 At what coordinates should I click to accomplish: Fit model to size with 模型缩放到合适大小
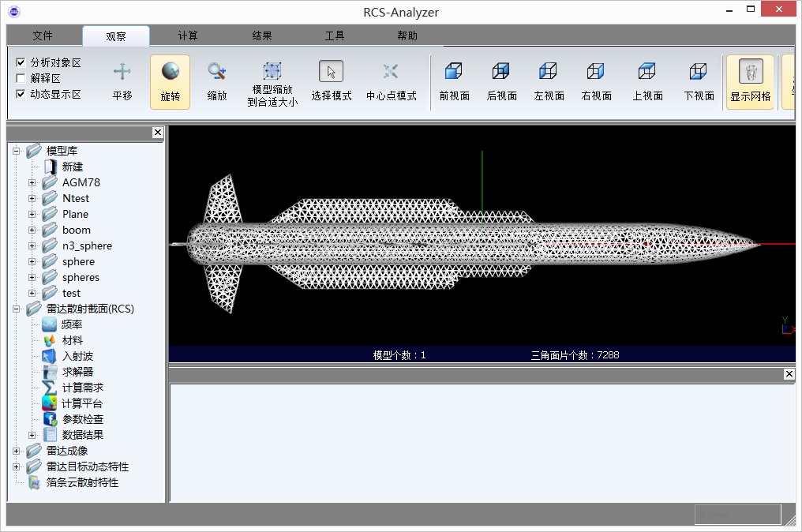[x=272, y=84]
